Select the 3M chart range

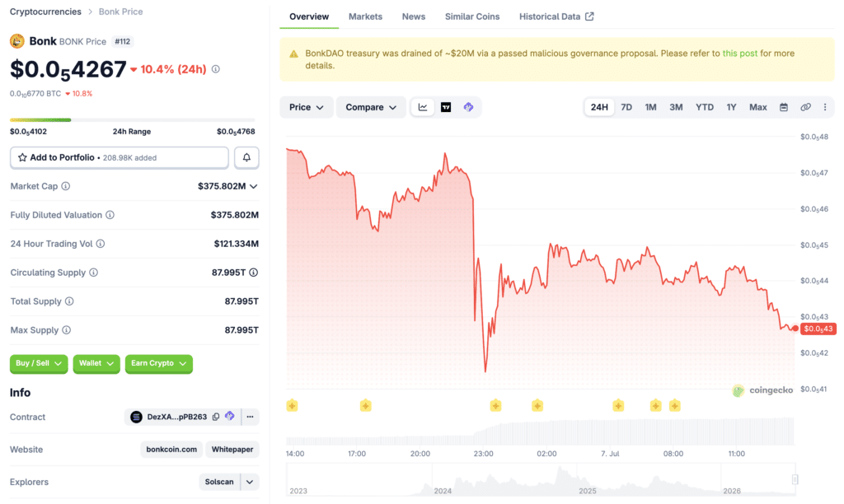[676, 107]
